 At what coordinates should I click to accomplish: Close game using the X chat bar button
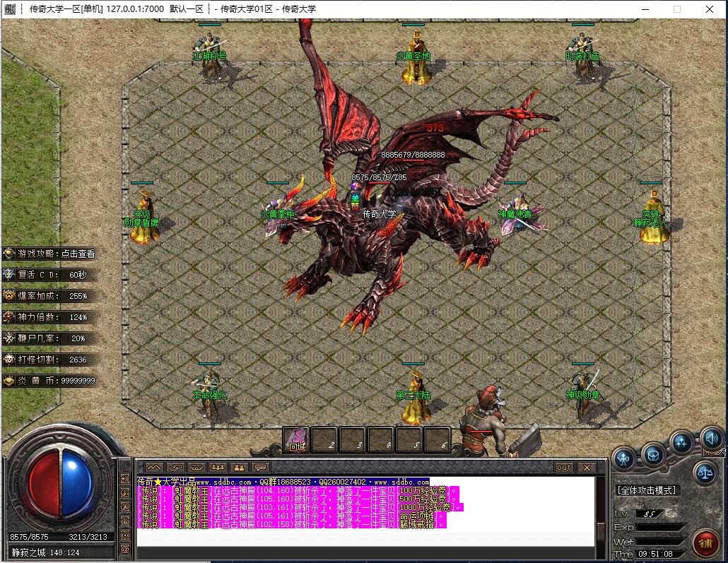[587, 468]
